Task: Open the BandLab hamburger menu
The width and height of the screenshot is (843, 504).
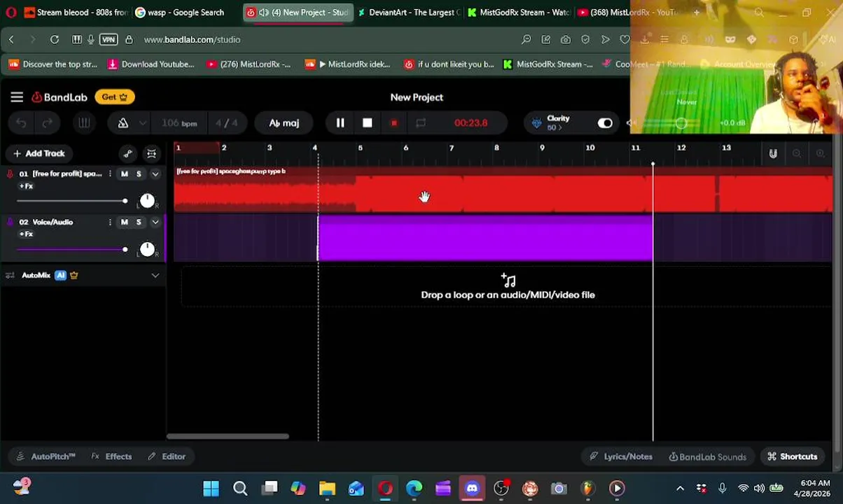Action: pyautogui.click(x=17, y=97)
